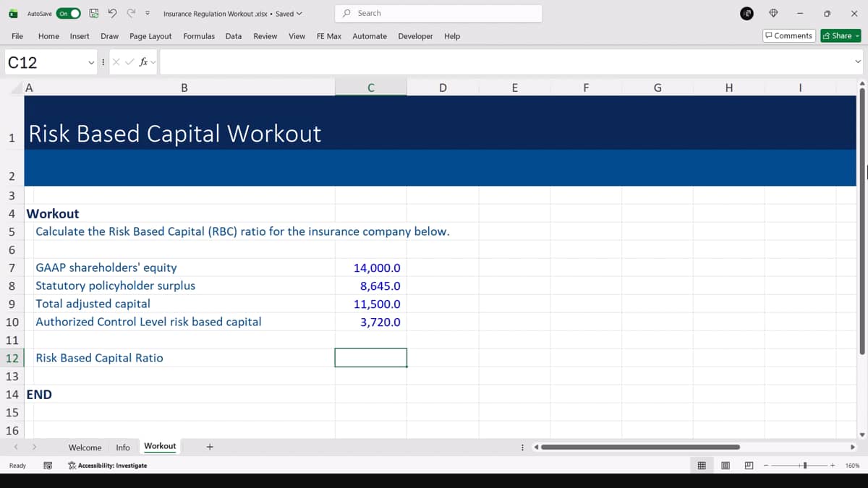Screen dimensions: 868x488
Task: Select the empty Risk Based Capital Ratio cell C12
Action: (x=370, y=358)
